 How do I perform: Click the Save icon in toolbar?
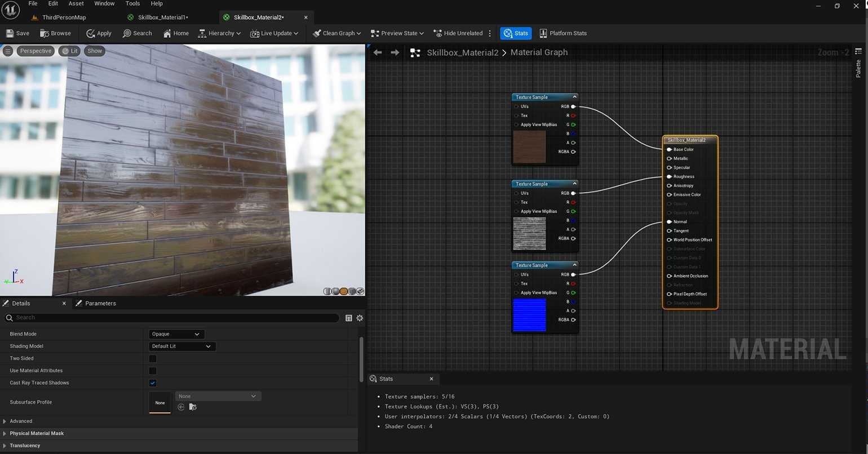(x=17, y=33)
